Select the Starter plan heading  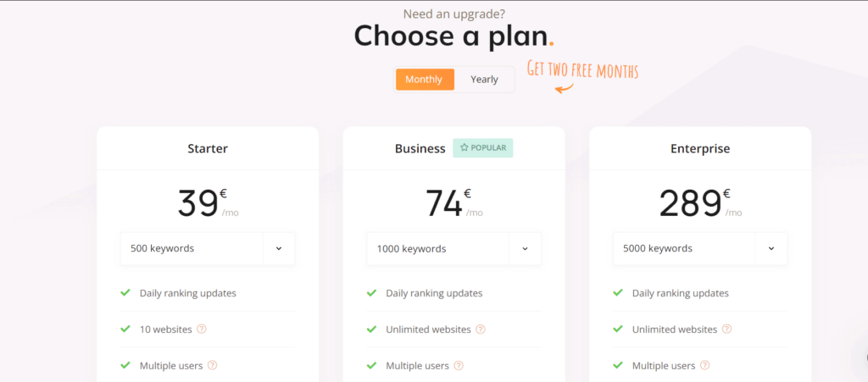(x=208, y=149)
